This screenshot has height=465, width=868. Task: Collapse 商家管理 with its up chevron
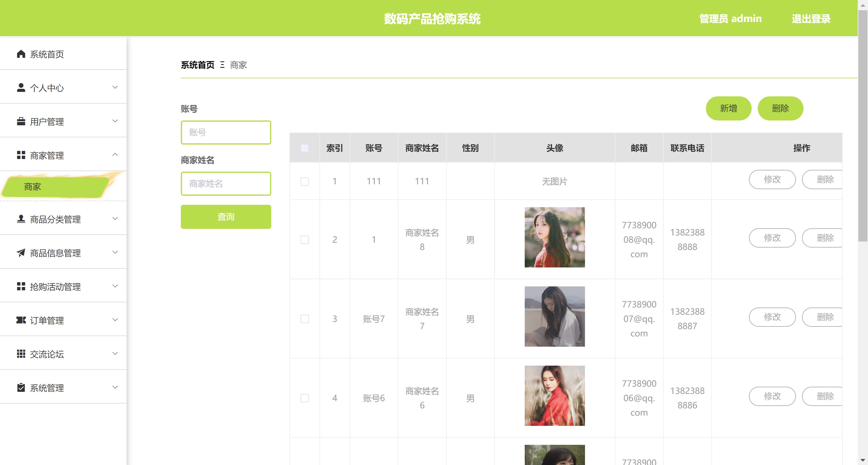point(115,154)
